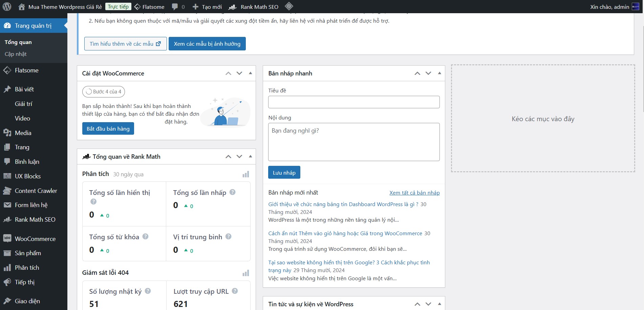The image size is (644, 310).
Task: Open Cập nhật submenu item
Action: (x=16, y=54)
